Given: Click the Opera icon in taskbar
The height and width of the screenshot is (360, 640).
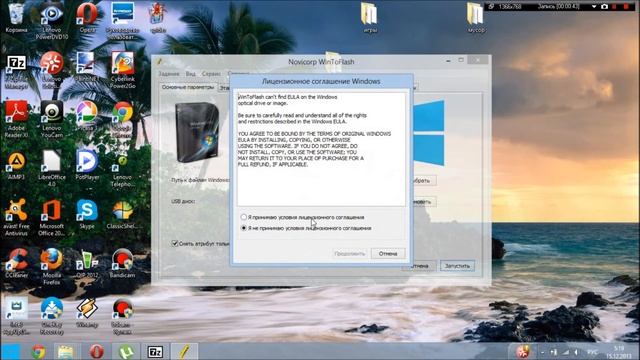Looking at the screenshot, I should coord(96,351).
